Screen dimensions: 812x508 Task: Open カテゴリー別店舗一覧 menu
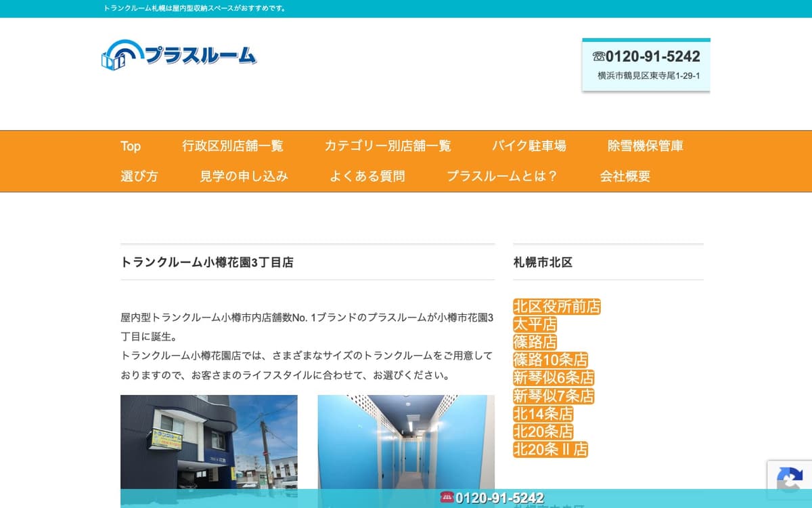tap(388, 146)
